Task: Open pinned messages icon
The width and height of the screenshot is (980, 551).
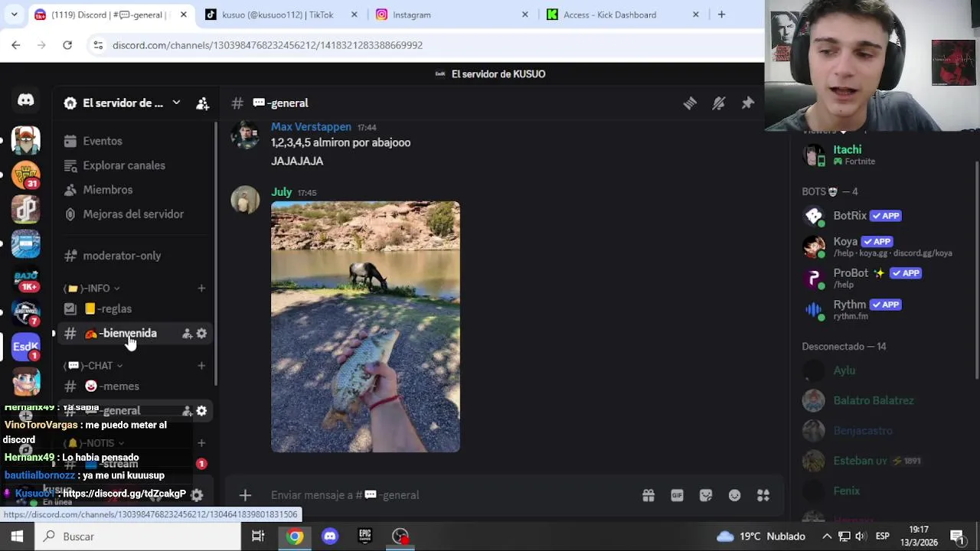Action: [x=748, y=103]
